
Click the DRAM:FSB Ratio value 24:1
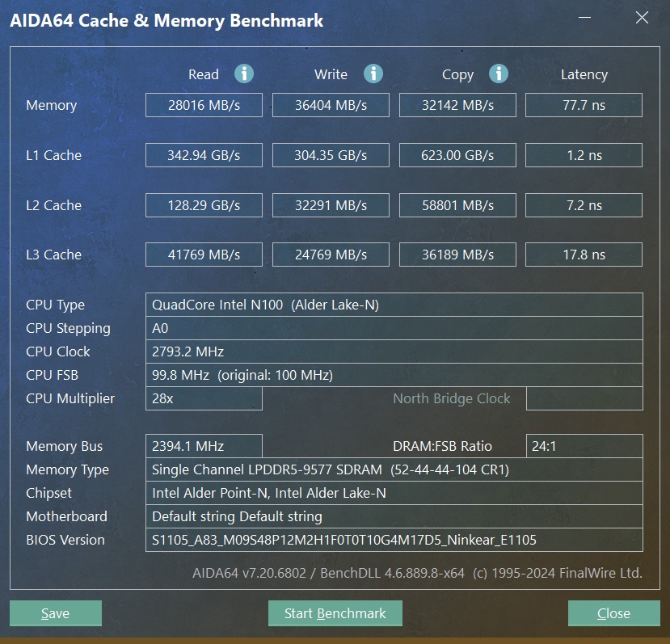(x=584, y=446)
